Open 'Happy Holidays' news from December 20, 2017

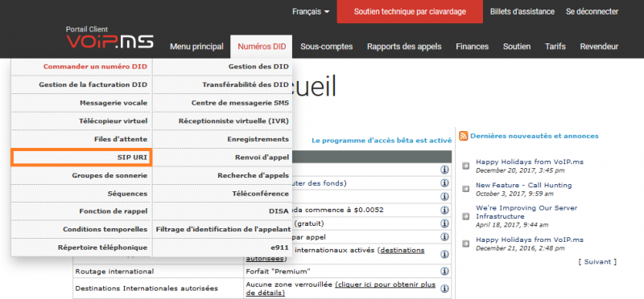(530, 162)
